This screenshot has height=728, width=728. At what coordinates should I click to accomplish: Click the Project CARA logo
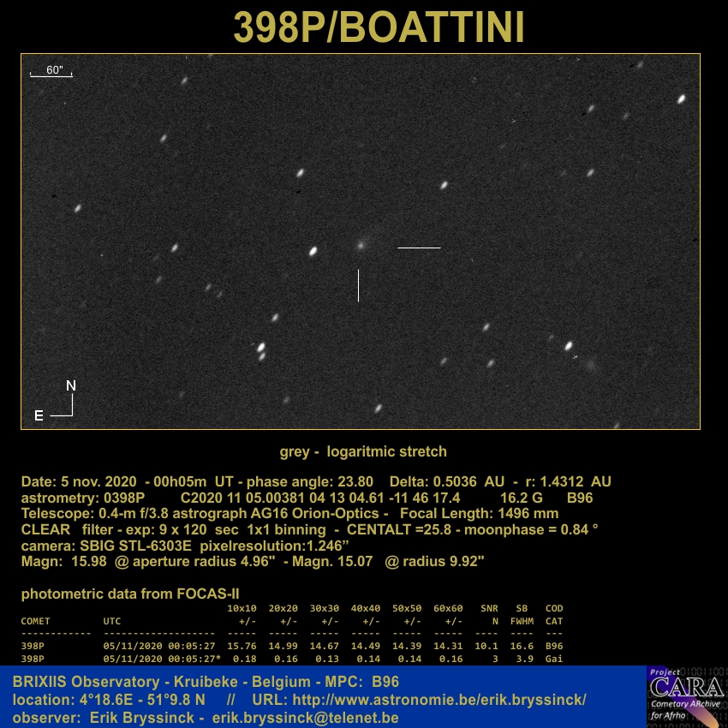click(x=686, y=696)
